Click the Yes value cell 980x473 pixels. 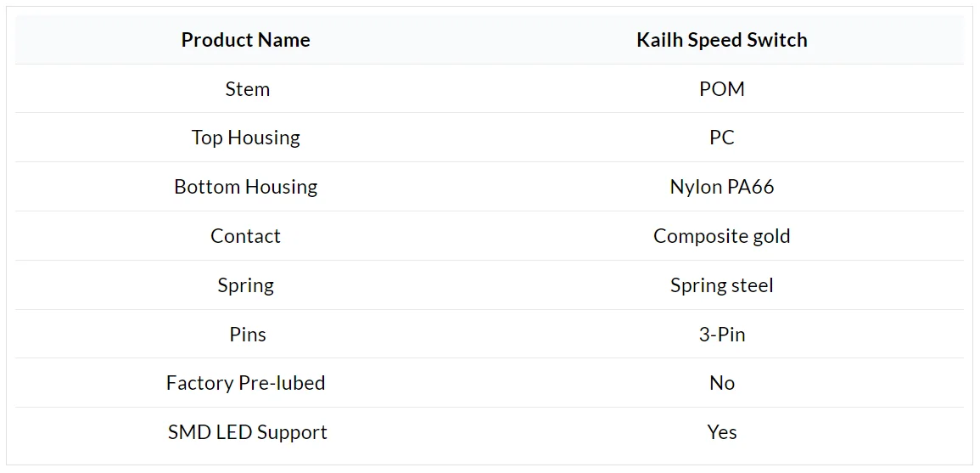click(722, 432)
